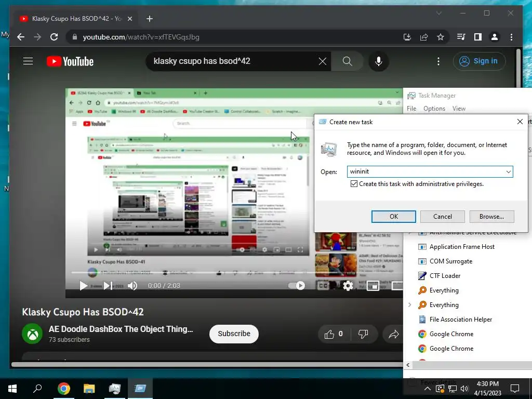Click the Sign in button

pyautogui.click(x=479, y=61)
